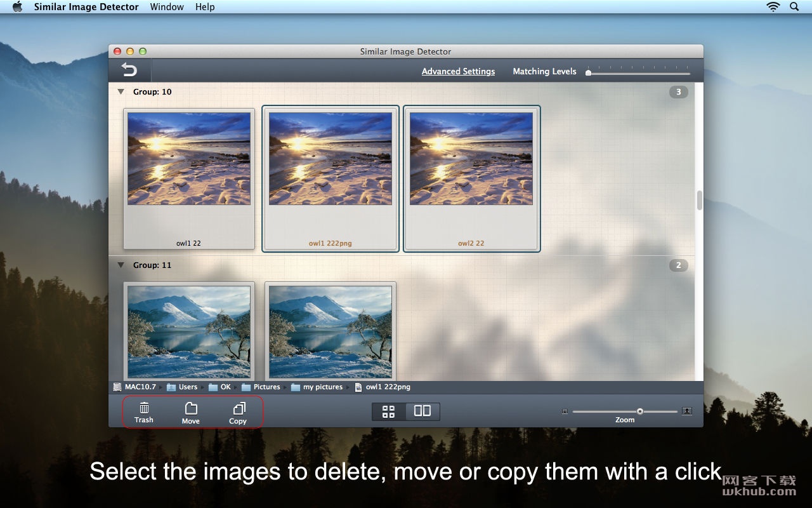This screenshot has width=812, height=508.
Task: Open Spotlight search icon
Action: point(794,7)
